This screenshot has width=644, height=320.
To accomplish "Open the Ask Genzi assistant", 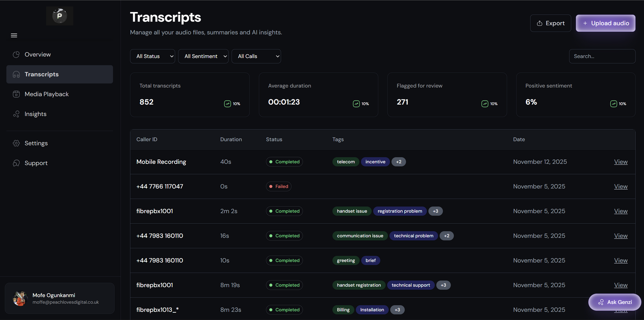I will 615,302.
